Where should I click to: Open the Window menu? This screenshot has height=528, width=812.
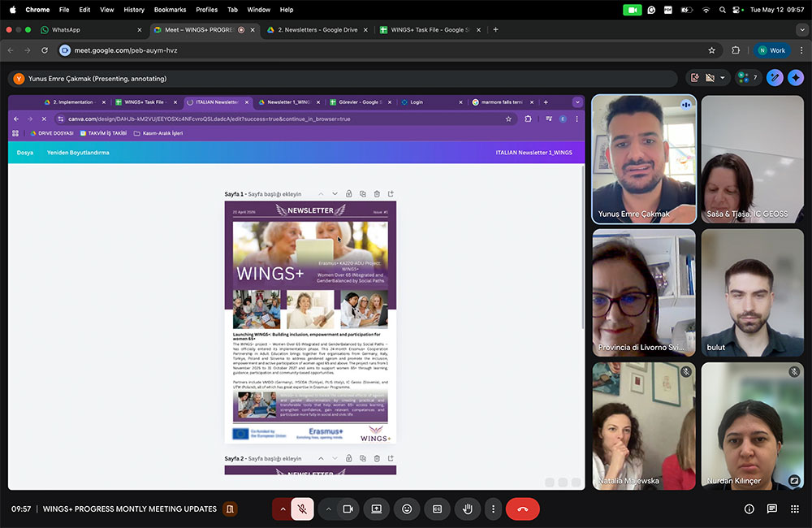tap(258, 9)
